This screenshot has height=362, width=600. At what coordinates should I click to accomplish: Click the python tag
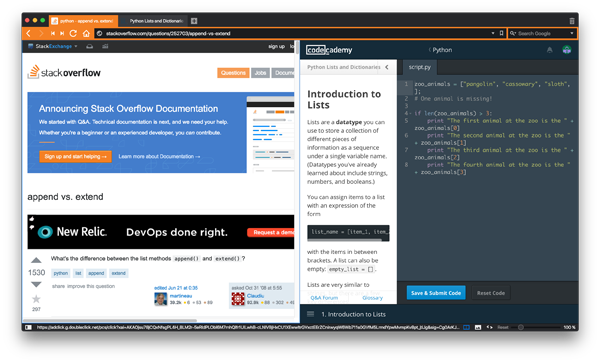(60, 273)
